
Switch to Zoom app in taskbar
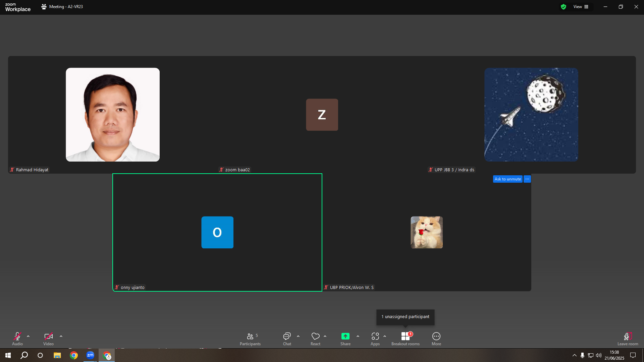click(x=90, y=355)
